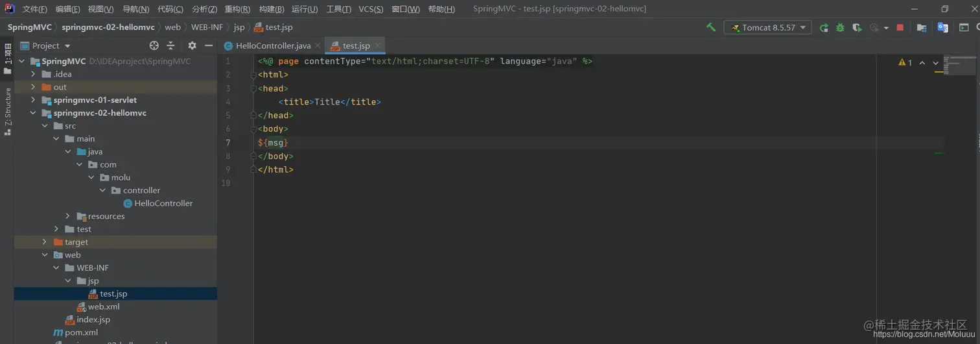Screen dimensions: 980x344
Task: Collapse springmvc-02-hellomvc module
Action: 33,113
